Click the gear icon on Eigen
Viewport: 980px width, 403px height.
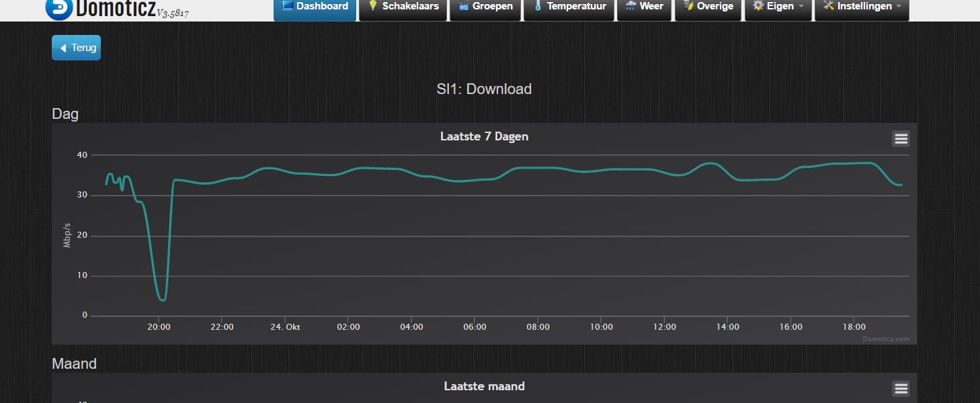tap(758, 6)
